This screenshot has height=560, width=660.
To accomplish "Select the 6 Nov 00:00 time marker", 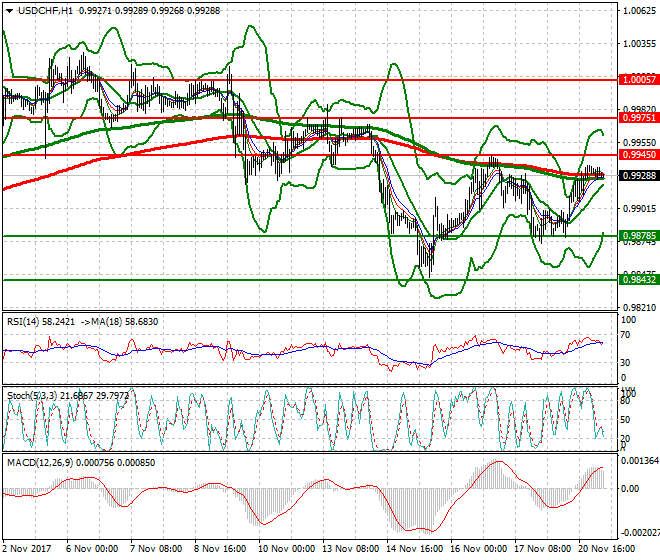I will point(94,548).
